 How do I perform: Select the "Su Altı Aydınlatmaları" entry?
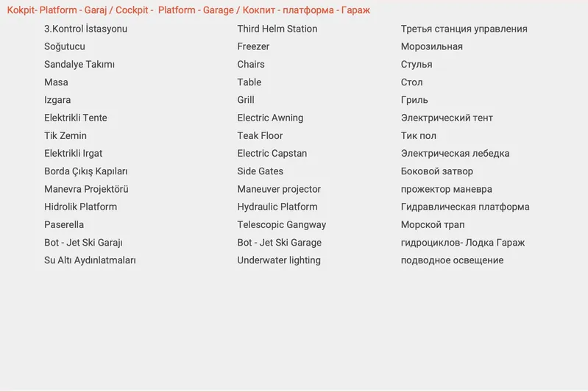pos(90,260)
